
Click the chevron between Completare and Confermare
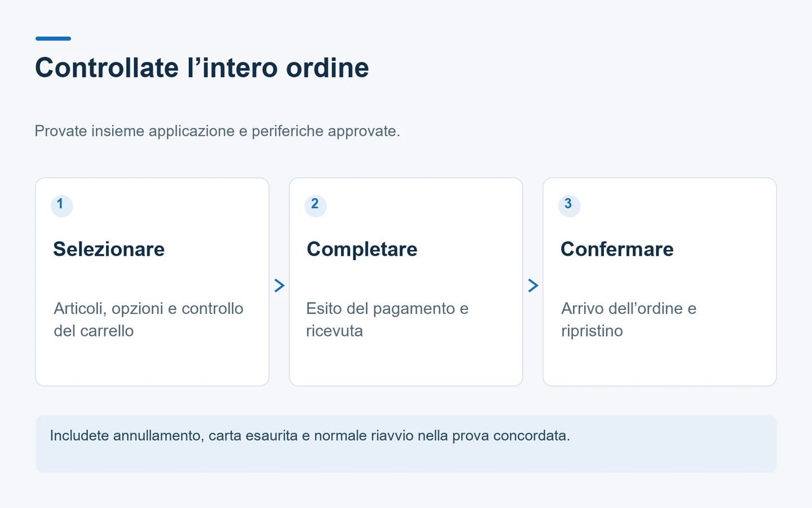click(x=533, y=286)
